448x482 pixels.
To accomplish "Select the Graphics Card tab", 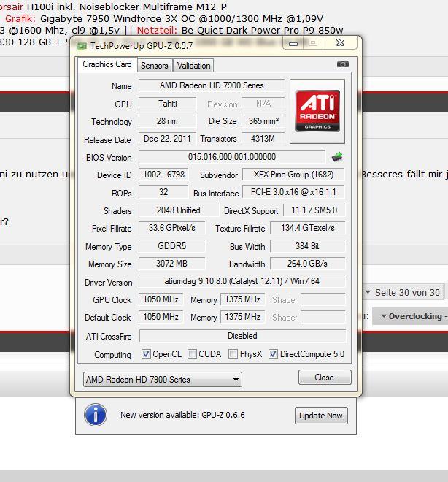I will 107,64.
